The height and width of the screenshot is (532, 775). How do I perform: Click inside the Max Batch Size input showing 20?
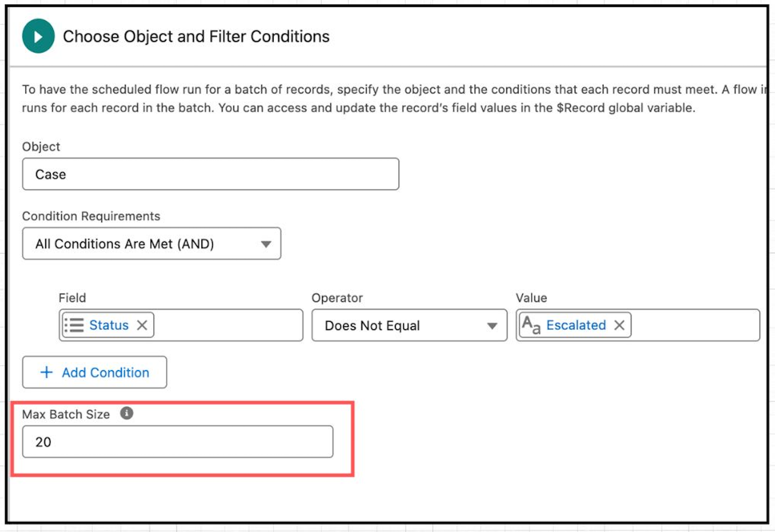click(177, 441)
